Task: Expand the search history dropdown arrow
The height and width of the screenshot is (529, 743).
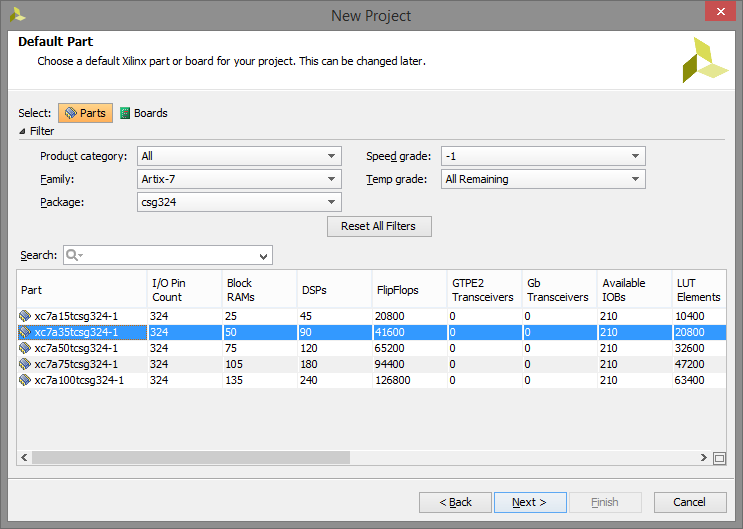Action: [x=263, y=256]
